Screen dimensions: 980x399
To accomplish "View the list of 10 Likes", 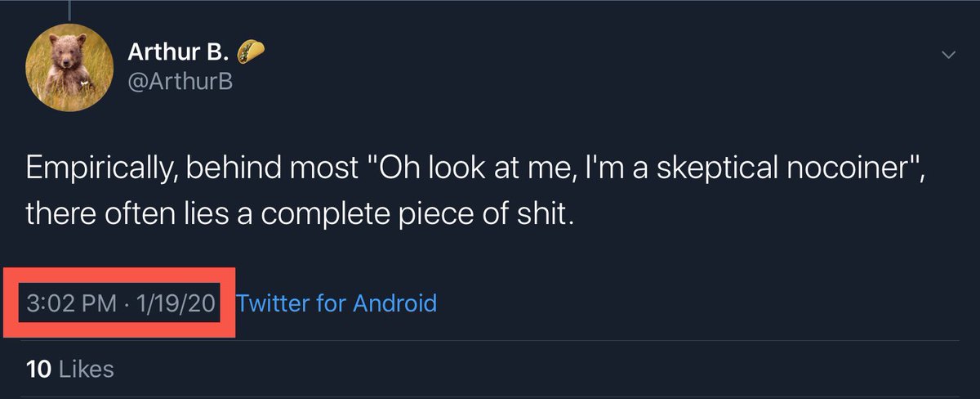I will click(x=69, y=369).
